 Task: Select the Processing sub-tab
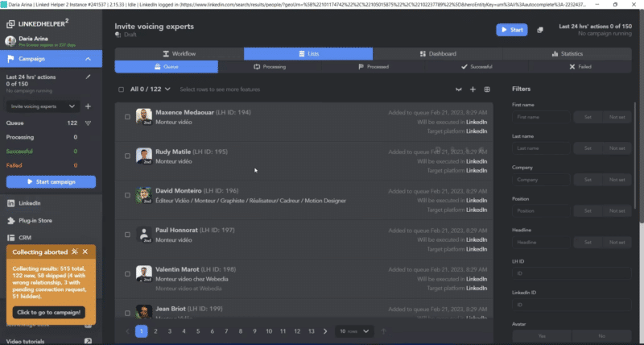click(270, 67)
